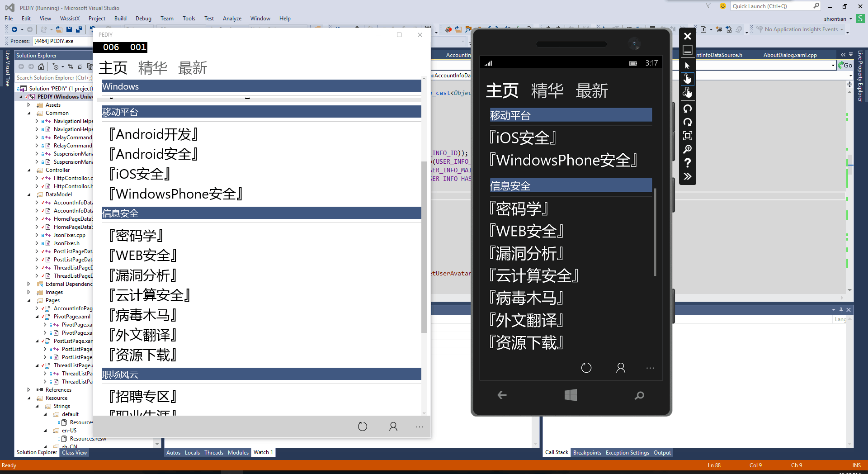
Task: Select JsonFixer.cpp in Solution Explorer
Action: (69, 235)
